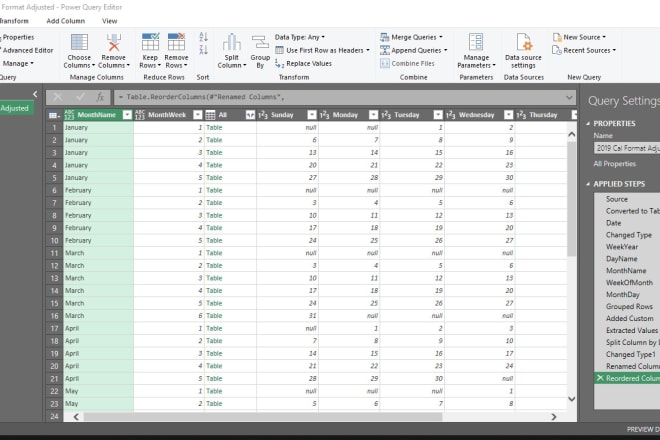Screen dimensions: 660x440
Task: Collapse the APPLIED STEPS section
Action: click(588, 184)
